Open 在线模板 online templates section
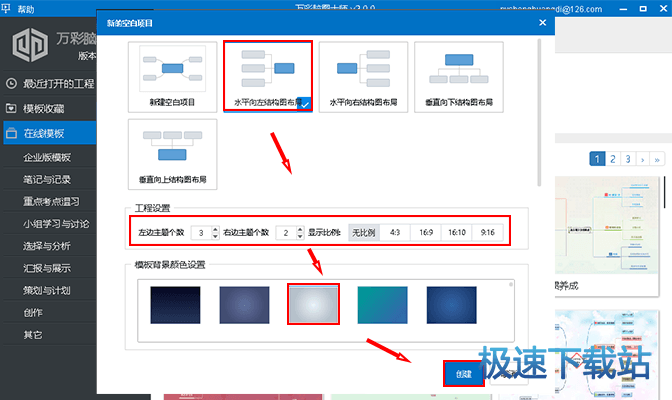Screen dimensions: 672x400 [49, 133]
